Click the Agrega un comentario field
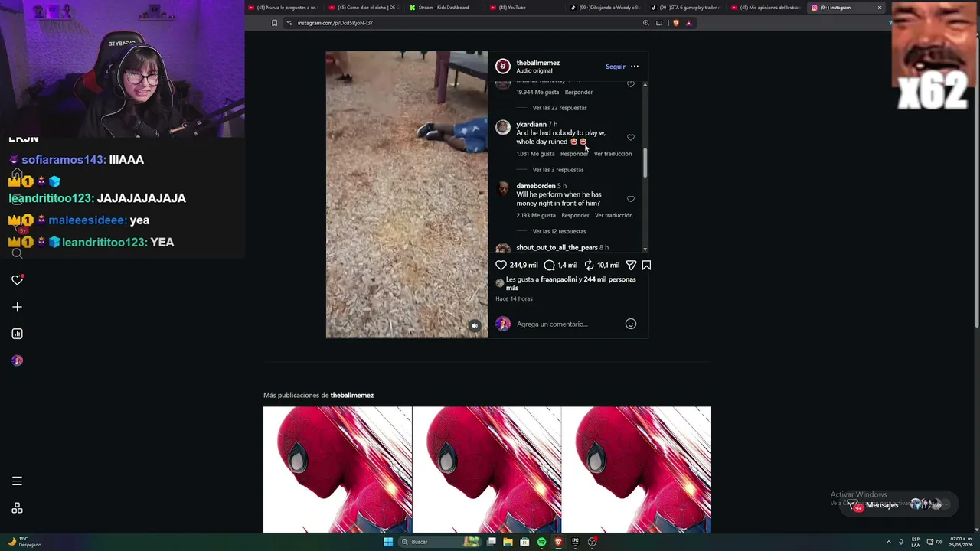The height and width of the screenshot is (551, 980). (x=569, y=324)
